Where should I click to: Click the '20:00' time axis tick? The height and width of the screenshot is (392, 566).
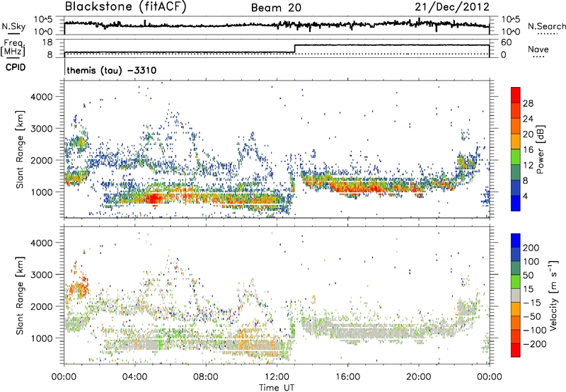coord(418,377)
